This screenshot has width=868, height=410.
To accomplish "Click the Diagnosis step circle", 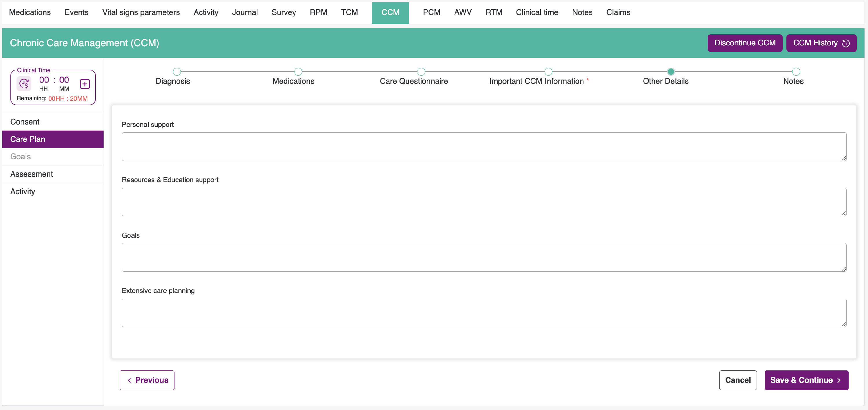I will pyautogui.click(x=176, y=72).
